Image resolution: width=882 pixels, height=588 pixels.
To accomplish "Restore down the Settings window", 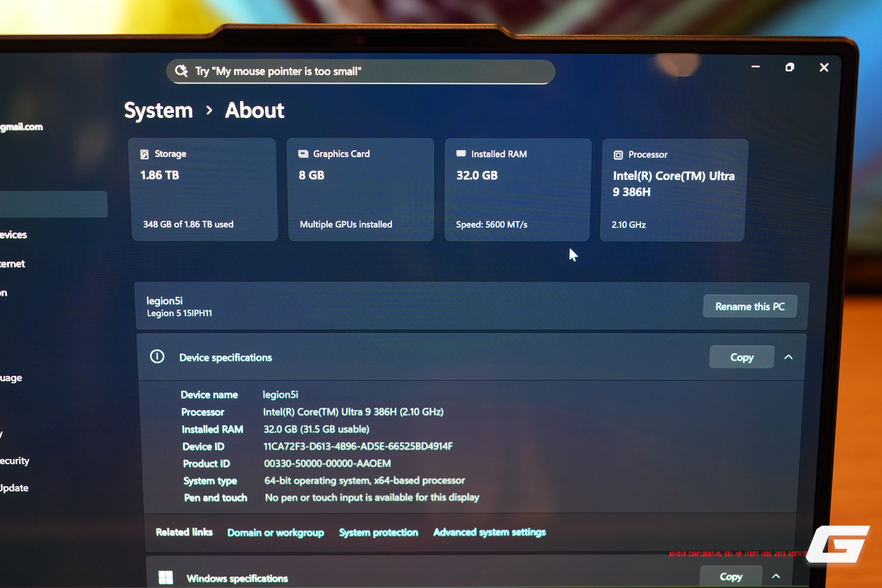I will pos(789,67).
